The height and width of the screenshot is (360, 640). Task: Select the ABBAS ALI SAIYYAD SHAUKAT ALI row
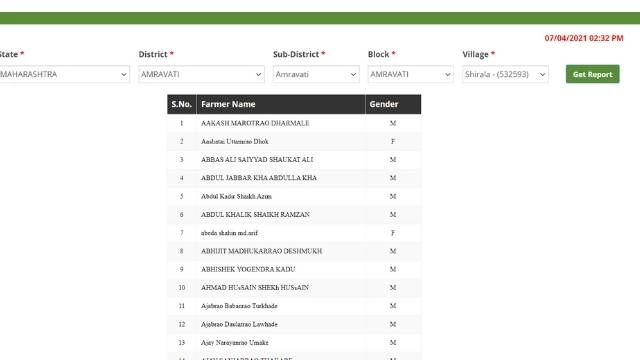coord(294,160)
